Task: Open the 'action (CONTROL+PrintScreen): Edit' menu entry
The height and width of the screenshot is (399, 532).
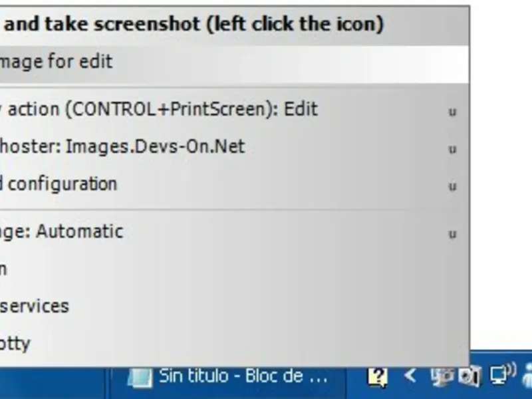Action: click(x=160, y=109)
